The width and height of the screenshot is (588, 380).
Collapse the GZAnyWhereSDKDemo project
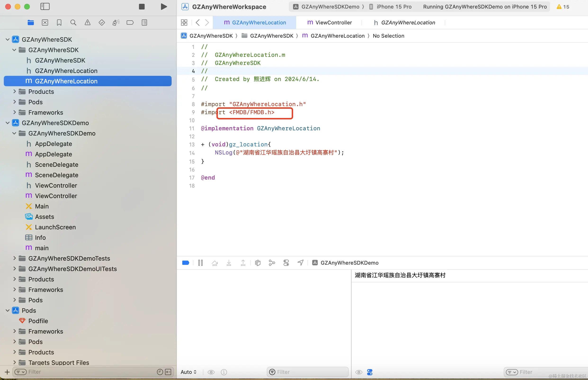[x=8, y=123]
